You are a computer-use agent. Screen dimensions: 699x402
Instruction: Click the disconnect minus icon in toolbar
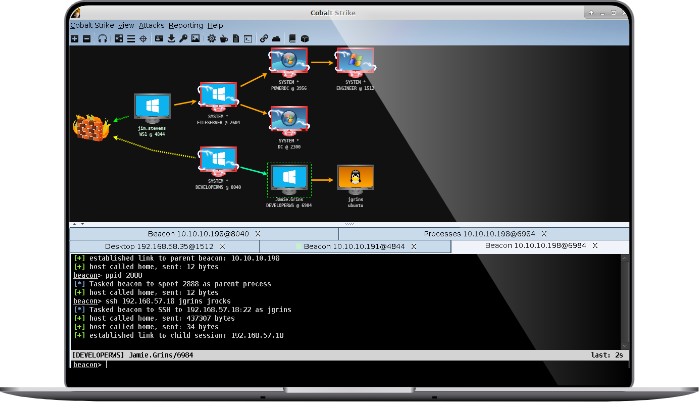[x=87, y=39]
